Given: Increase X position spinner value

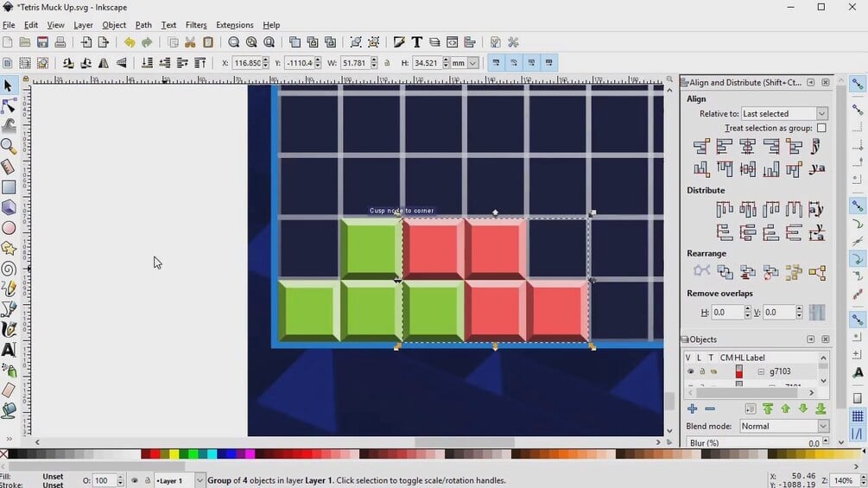Looking at the screenshot, I should pos(266,60).
